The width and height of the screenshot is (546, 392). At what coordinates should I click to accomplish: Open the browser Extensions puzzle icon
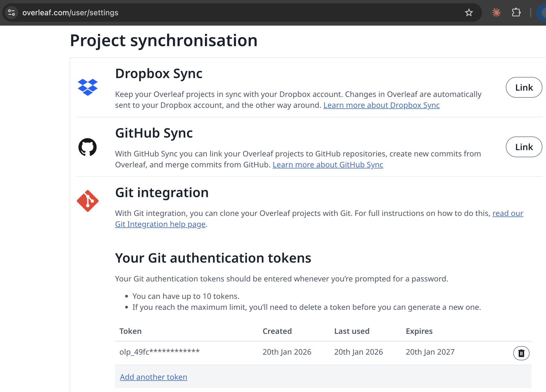[516, 13]
